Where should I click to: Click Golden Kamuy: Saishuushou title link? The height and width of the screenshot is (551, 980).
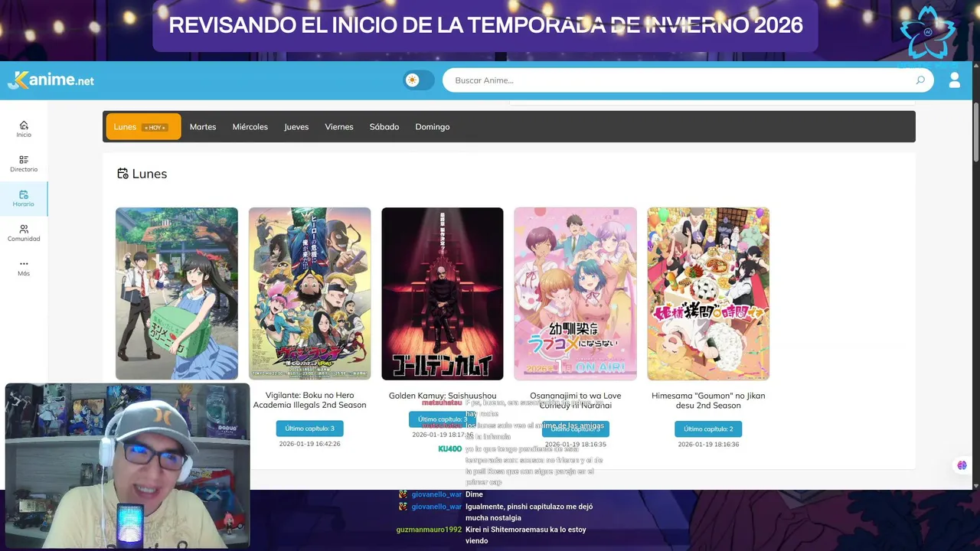click(x=443, y=396)
